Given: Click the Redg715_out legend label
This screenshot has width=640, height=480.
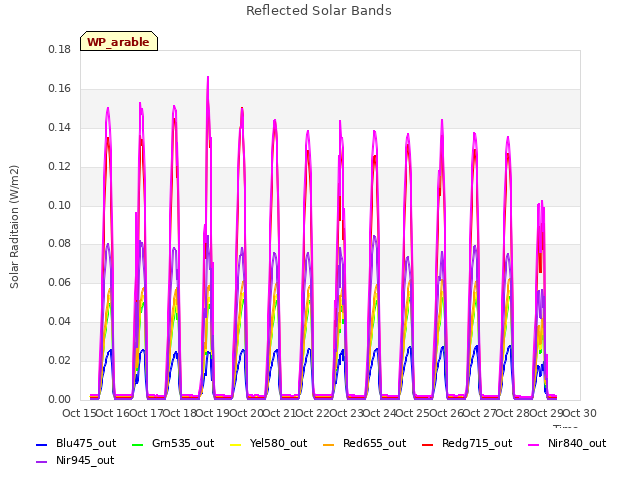Looking at the screenshot, I should (x=477, y=443).
